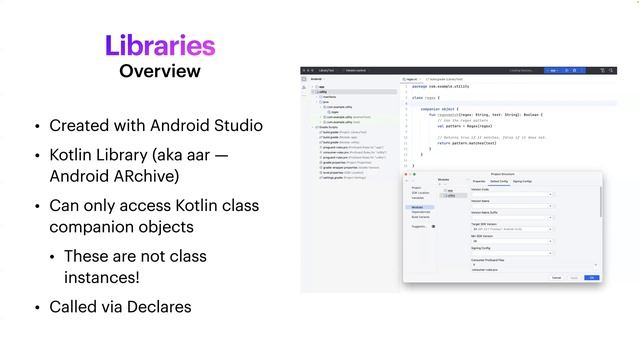This screenshot has height=360, width=640.
Task: Select Variables in Project Structure sidebar
Action: (418, 198)
